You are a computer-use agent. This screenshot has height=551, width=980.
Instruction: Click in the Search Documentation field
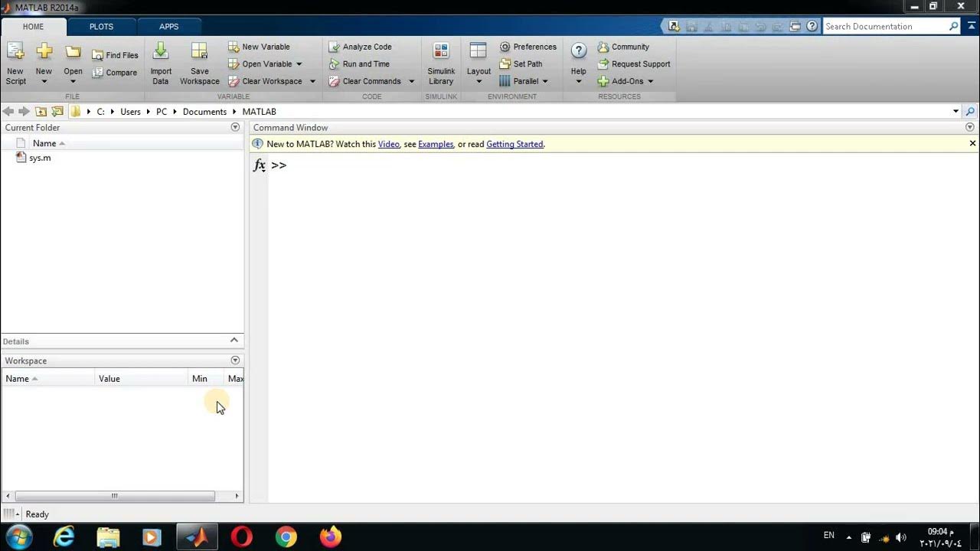click(885, 26)
